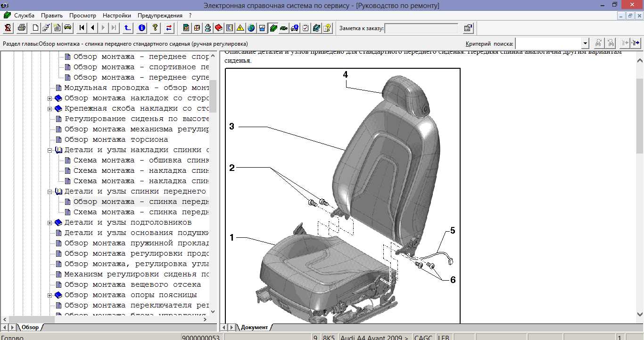The width and height of the screenshot is (644, 340).
Task: Expand 'Обзор монтажа накладок со стороны' node
Action: [x=50, y=98]
